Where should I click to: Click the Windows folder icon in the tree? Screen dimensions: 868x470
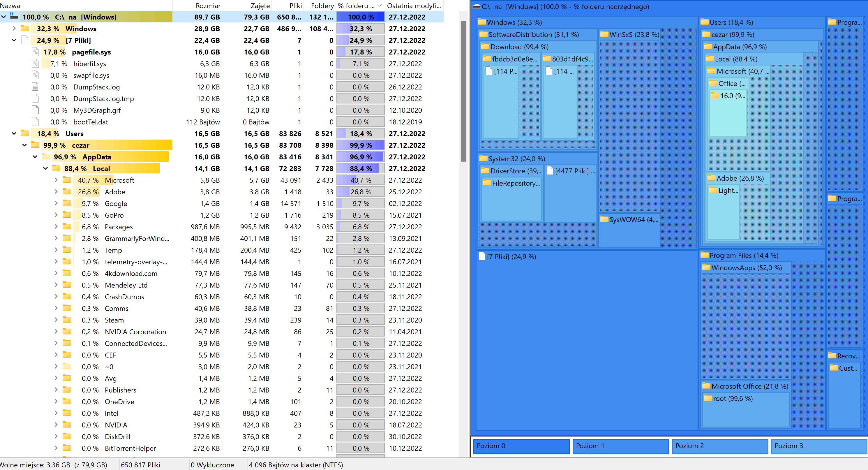[x=24, y=28]
